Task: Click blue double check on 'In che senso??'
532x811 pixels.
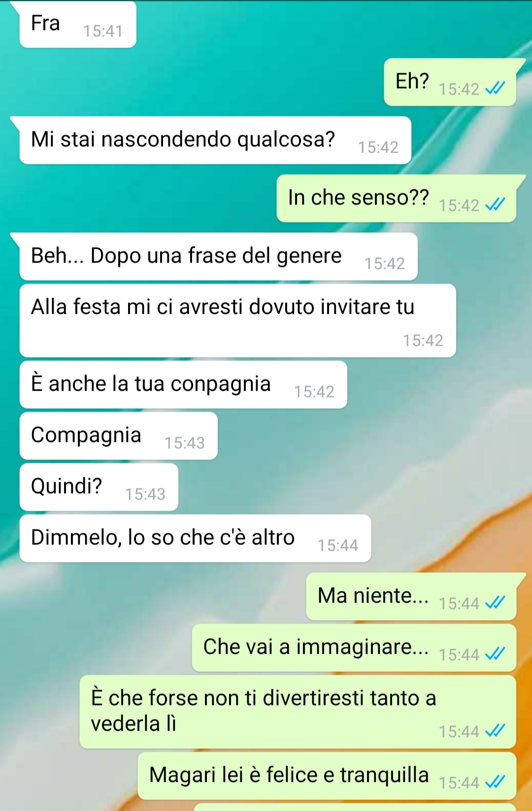Action: point(495,204)
